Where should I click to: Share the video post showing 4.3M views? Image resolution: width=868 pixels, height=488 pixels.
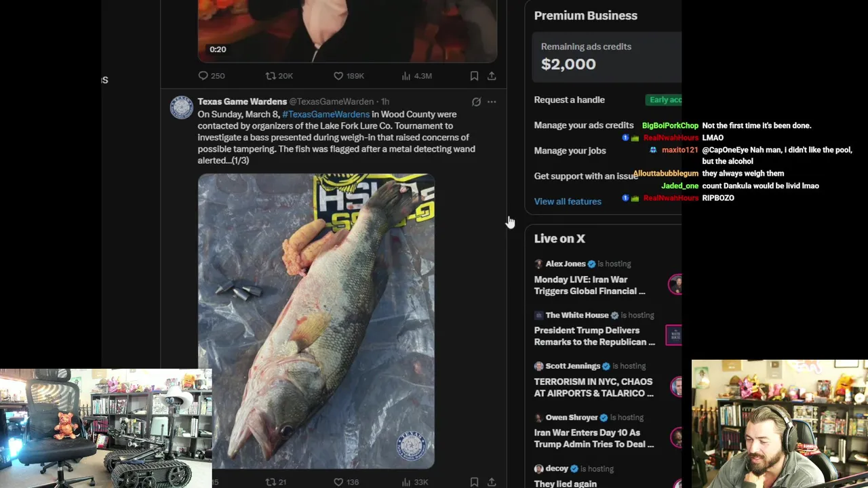(492, 76)
